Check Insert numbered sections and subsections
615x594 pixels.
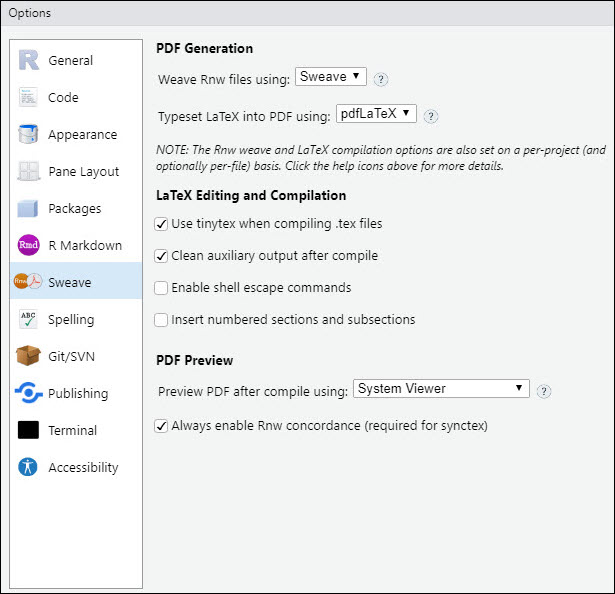coord(162,320)
